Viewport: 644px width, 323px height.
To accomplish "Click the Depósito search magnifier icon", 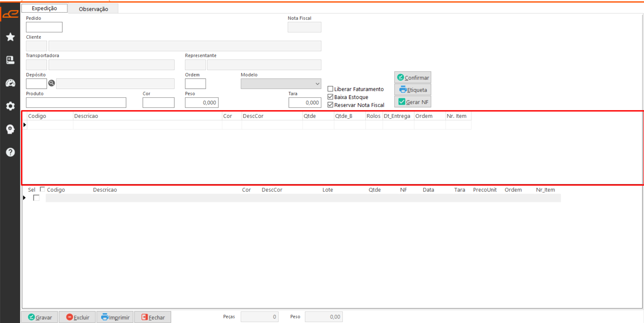I will (51, 83).
